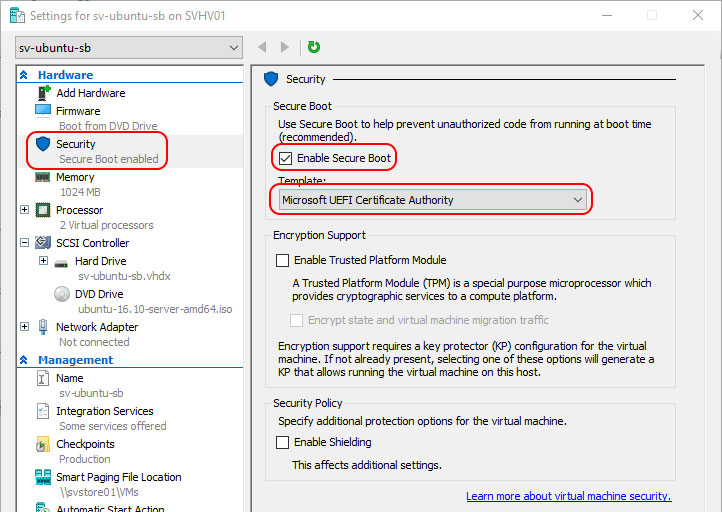Click the Checkpoints icon
The width and height of the screenshot is (722, 512).
[x=43, y=444]
